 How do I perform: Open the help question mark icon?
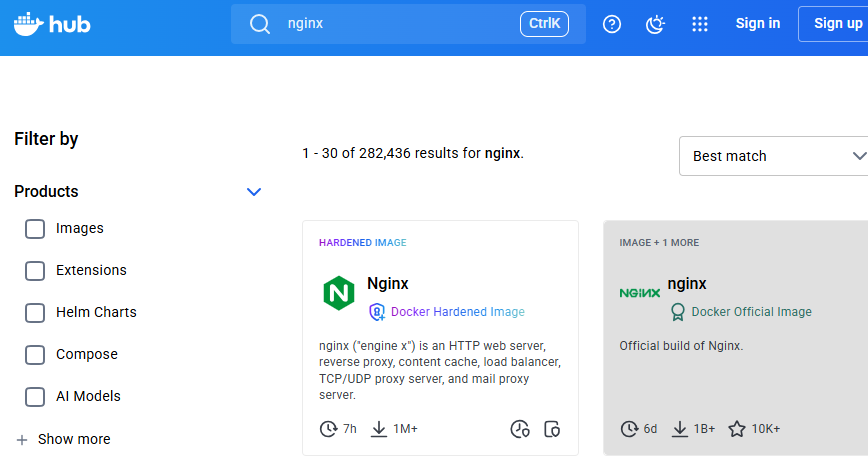pyautogui.click(x=612, y=24)
